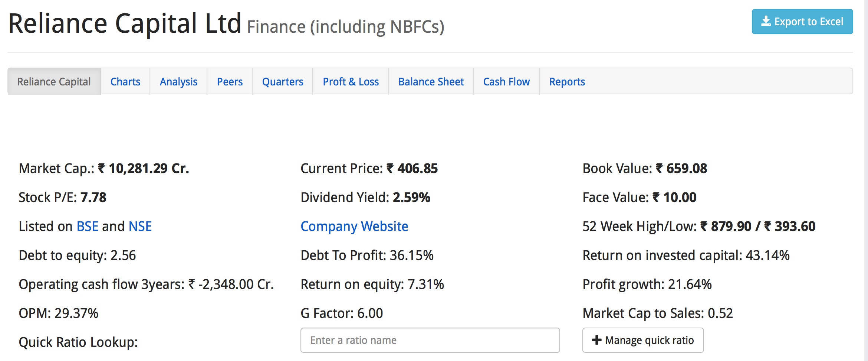Click the plus icon on Manage quick ratio

[x=596, y=340]
